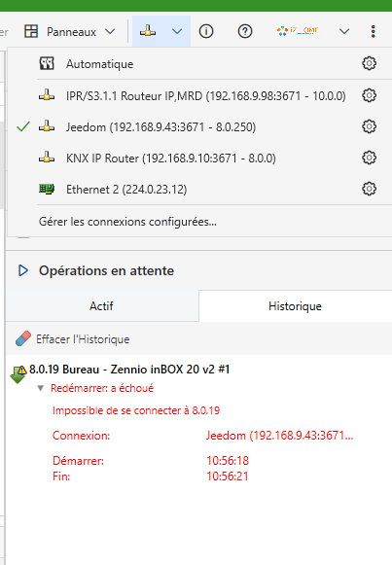
Task: Open settings gear for KNX IP Router
Action: pos(369,158)
